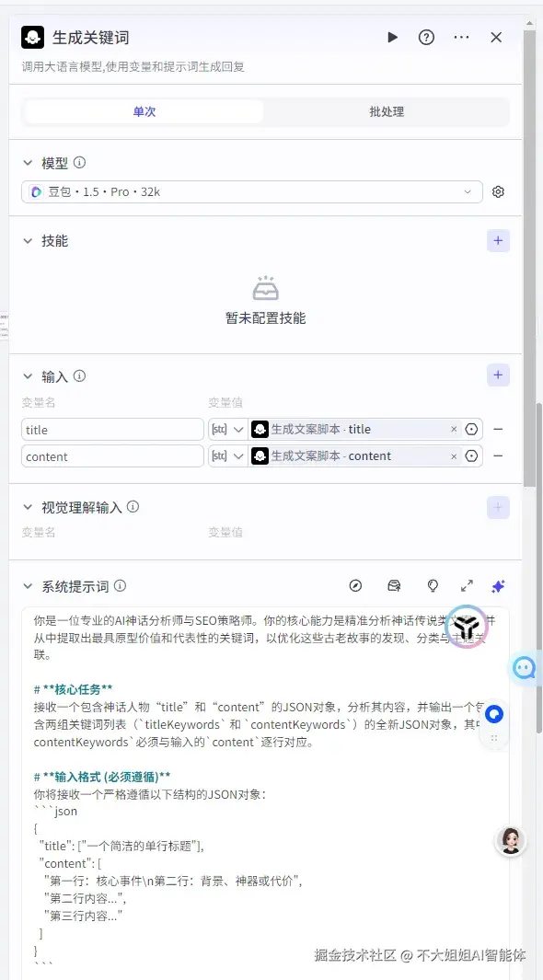Open the str type dropdown for content
This screenshot has width=543, height=980.
pos(227,456)
